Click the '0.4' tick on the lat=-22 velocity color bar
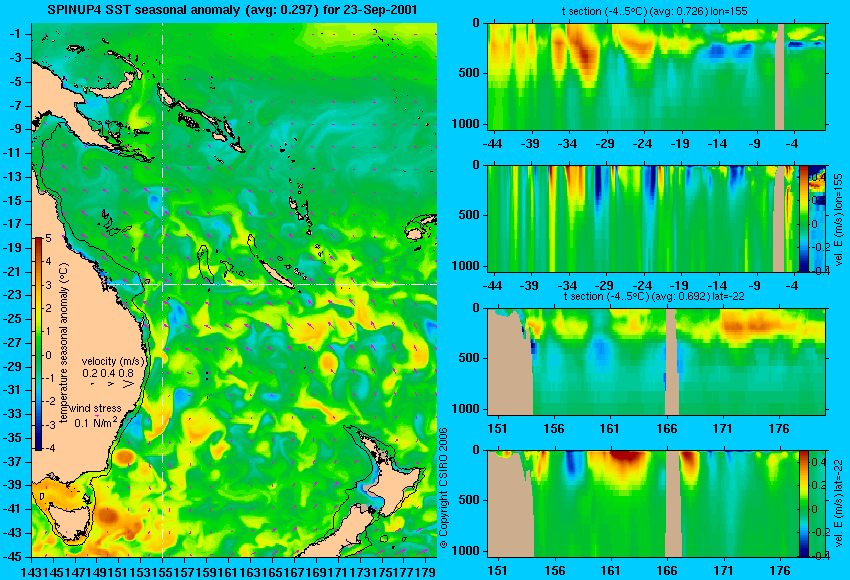 (x=817, y=462)
